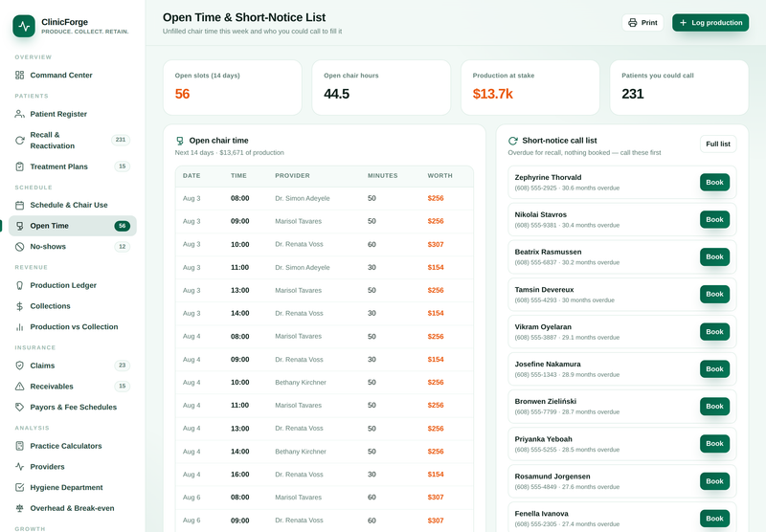Click the Schedule & Chair Use calendar icon
The image size is (766, 532).
(x=19, y=206)
